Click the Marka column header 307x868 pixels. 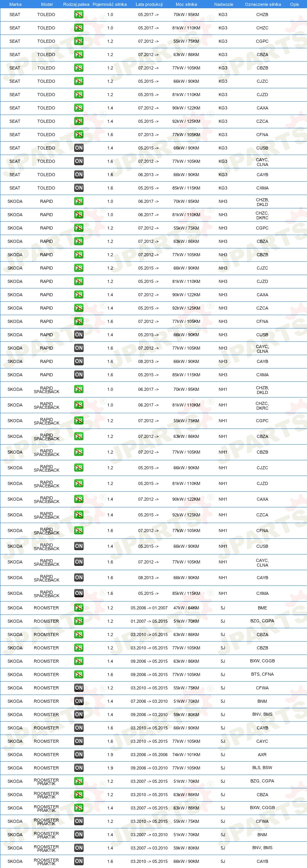tap(15, 4)
